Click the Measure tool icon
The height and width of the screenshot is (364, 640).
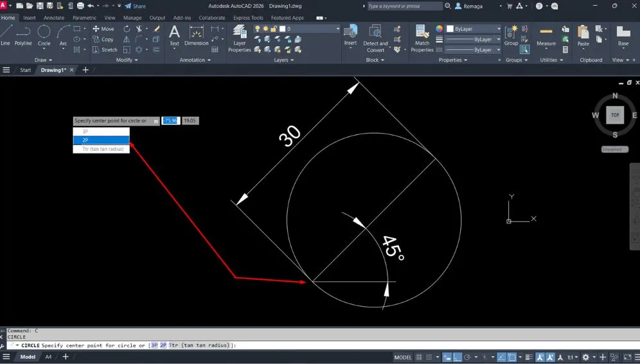pyautogui.click(x=546, y=32)
